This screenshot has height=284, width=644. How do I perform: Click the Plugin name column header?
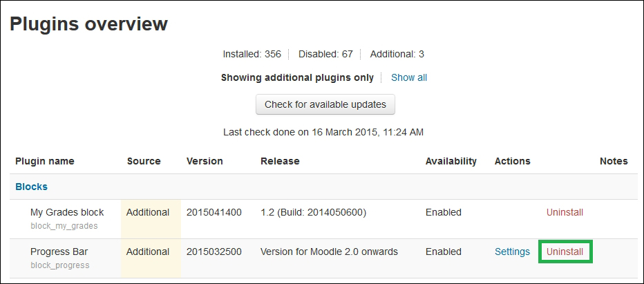[44, 161]
